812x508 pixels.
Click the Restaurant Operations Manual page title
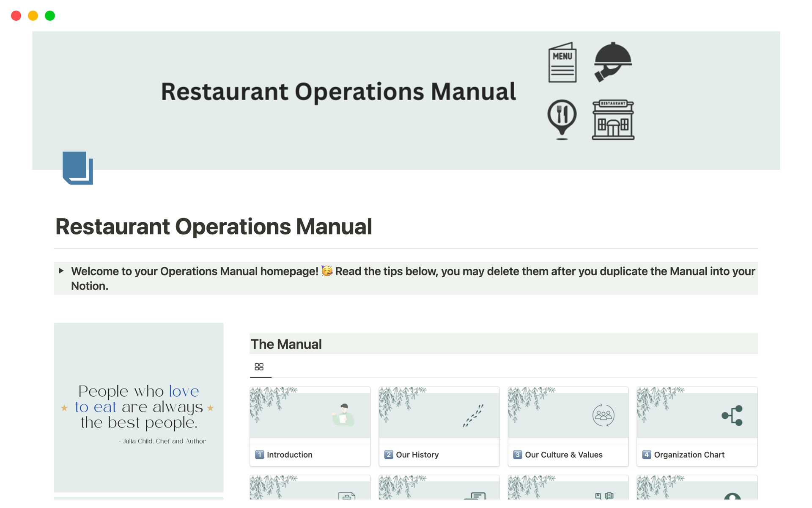(x=214, y=226)
